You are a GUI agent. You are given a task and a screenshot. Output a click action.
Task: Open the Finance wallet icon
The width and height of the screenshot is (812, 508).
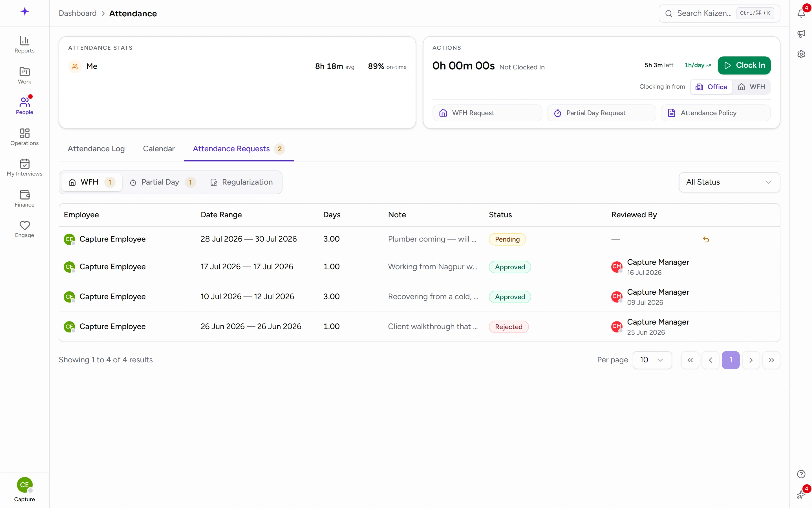(25, 194)
